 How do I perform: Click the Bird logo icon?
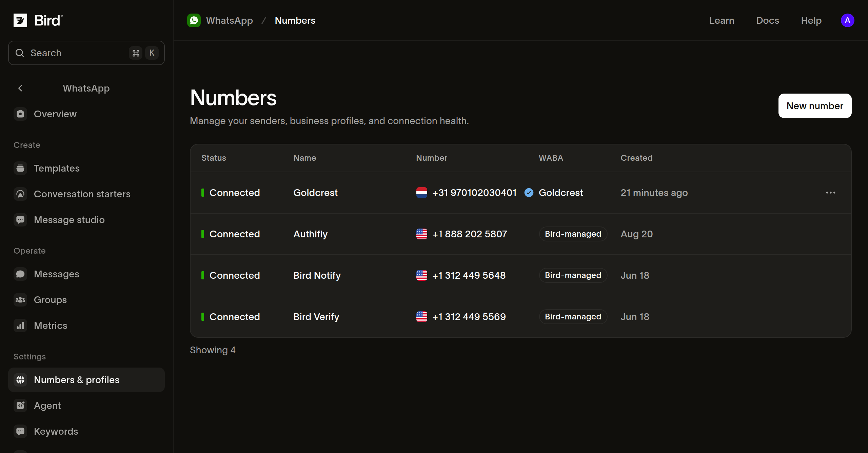point(20,20)
